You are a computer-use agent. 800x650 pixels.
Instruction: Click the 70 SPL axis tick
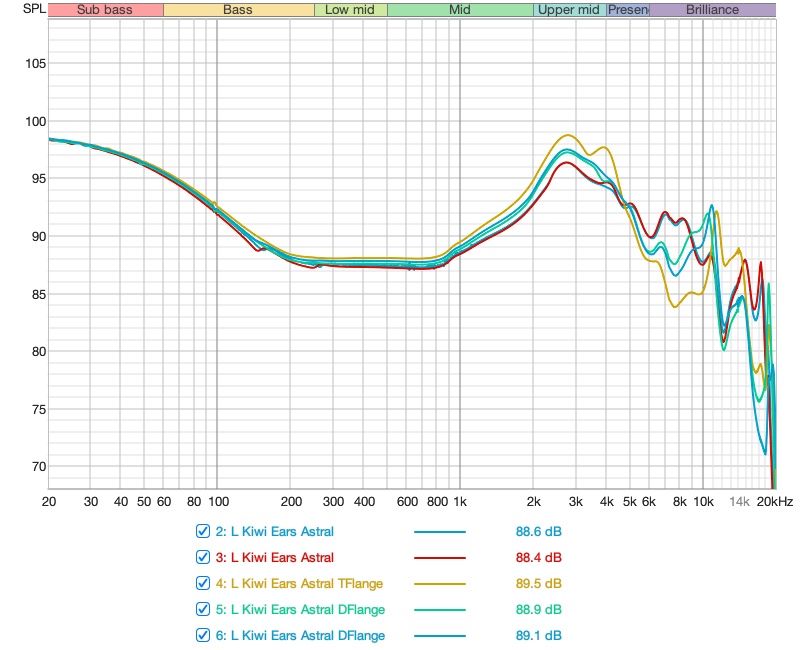(39, 466)
